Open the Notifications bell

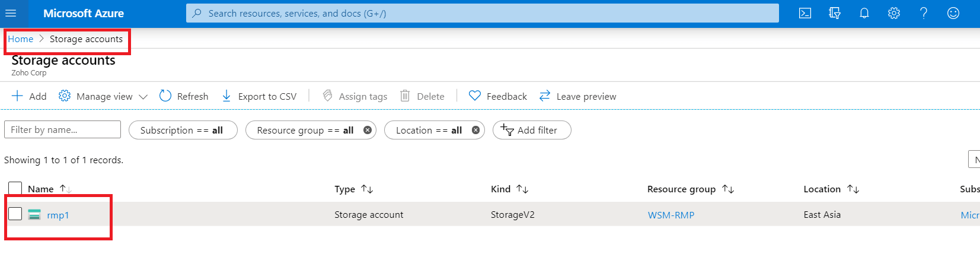864,13
